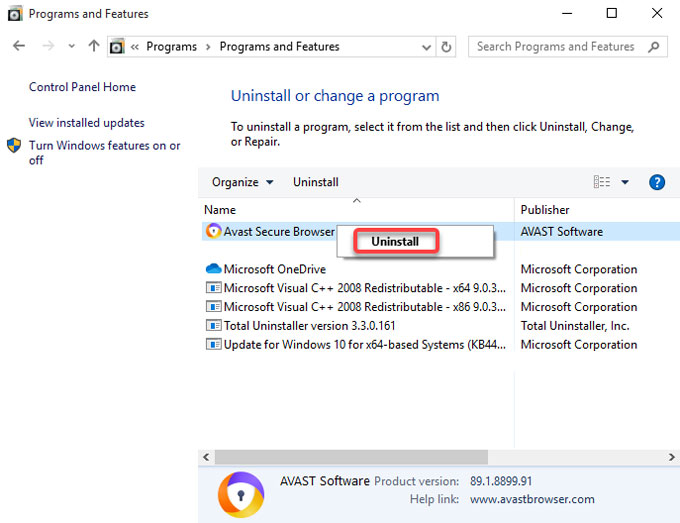
Task: Expand the breadcrumb double-chevron overflow
Action: 135,47
